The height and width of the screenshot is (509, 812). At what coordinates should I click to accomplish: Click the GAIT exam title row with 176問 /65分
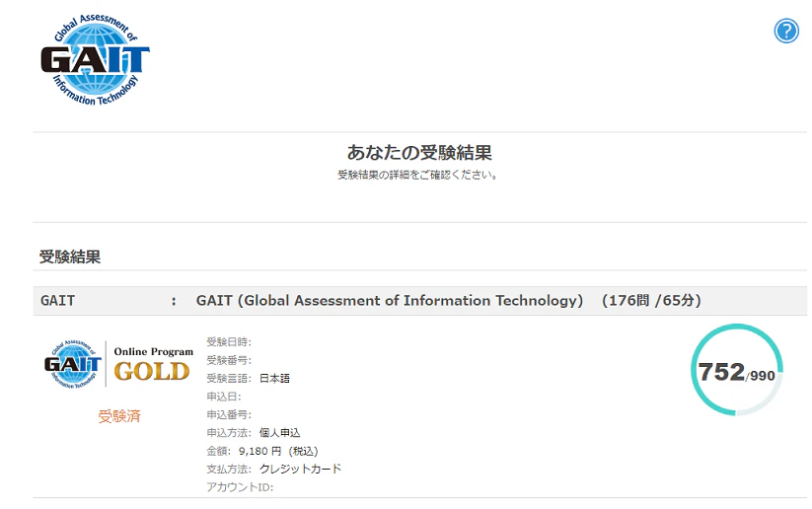click(x=420, y=300)
